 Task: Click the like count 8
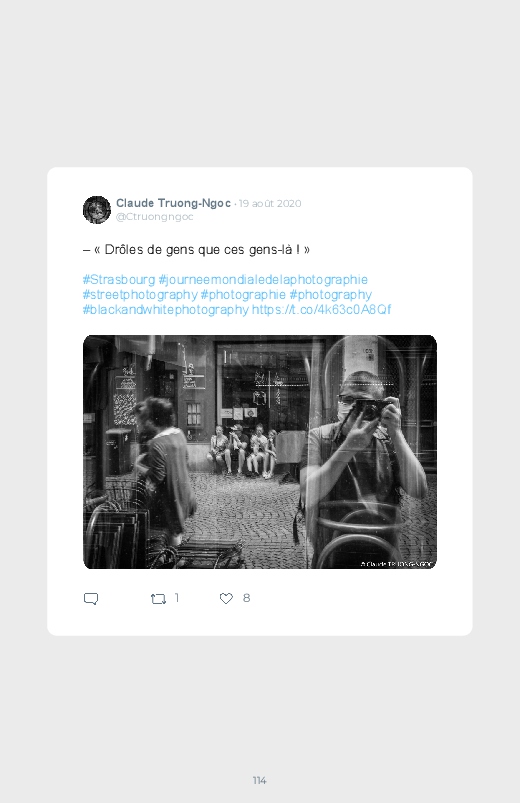coord(246,598)
